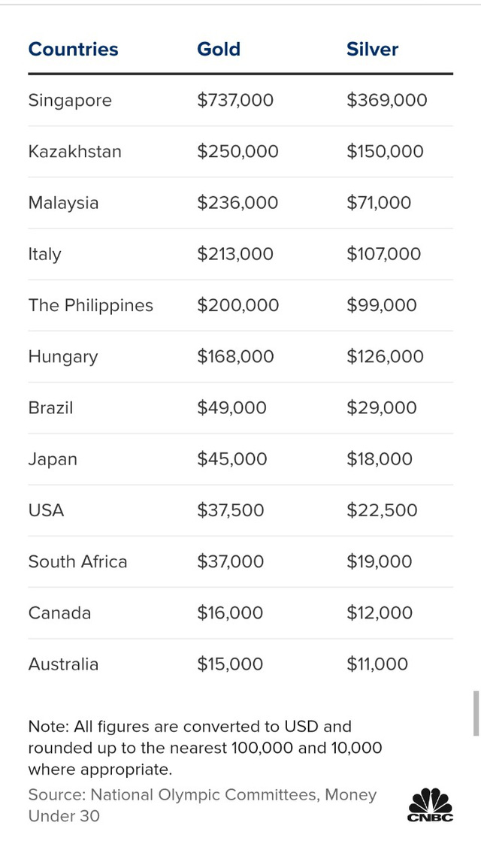Click the Countries column header
Screen dimensions: 481x868
tap(73, 50)
